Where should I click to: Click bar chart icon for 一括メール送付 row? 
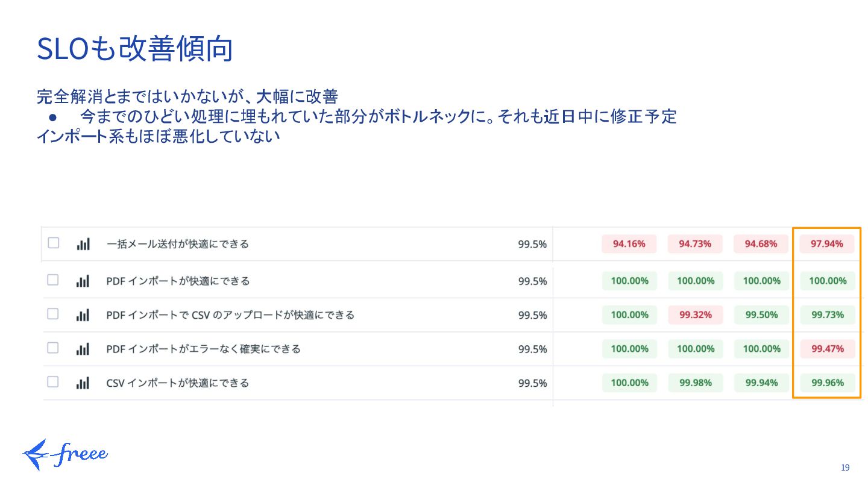click(x=83, y=244)
